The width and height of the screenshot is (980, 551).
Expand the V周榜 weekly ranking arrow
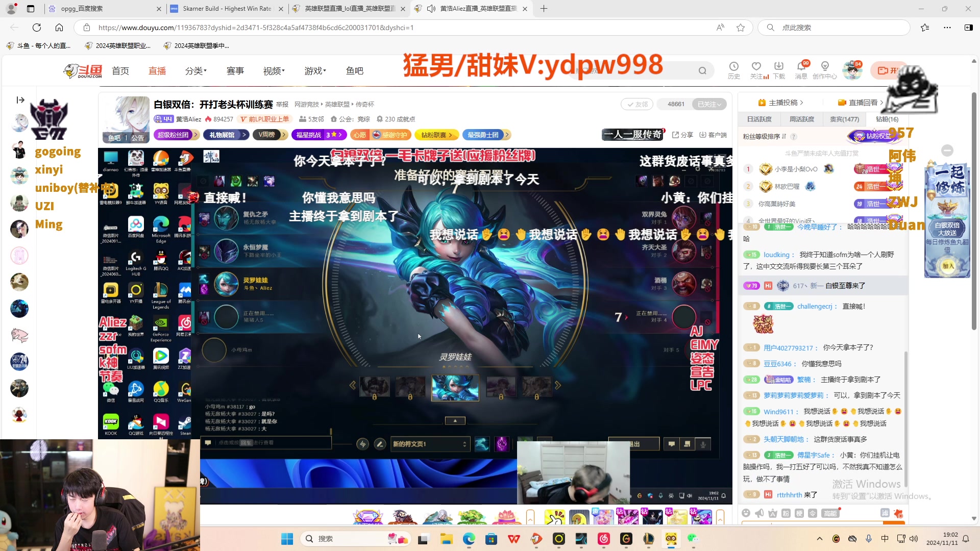[284, 135]
